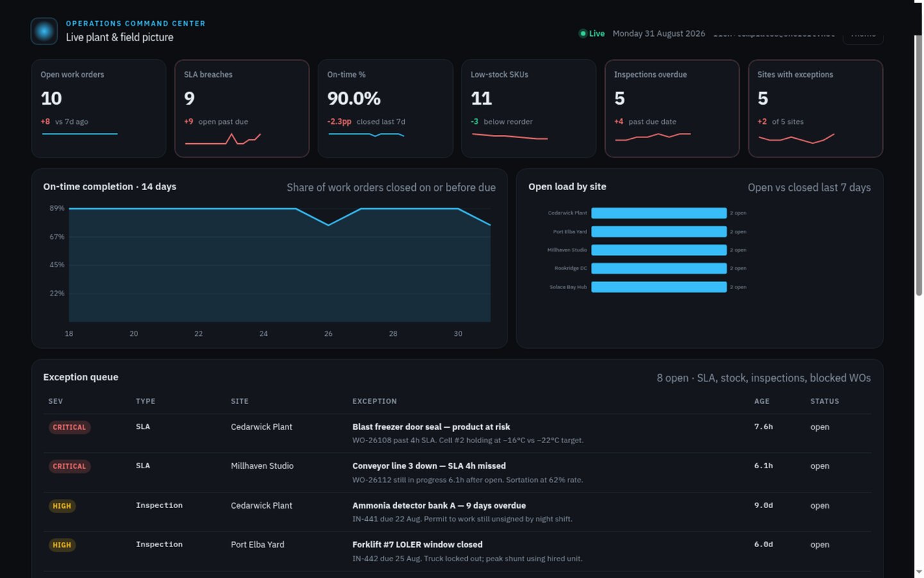Click the on-time completion area chart
The height and width of the screenshot is (578, 924).
click(x=280, y=265)
